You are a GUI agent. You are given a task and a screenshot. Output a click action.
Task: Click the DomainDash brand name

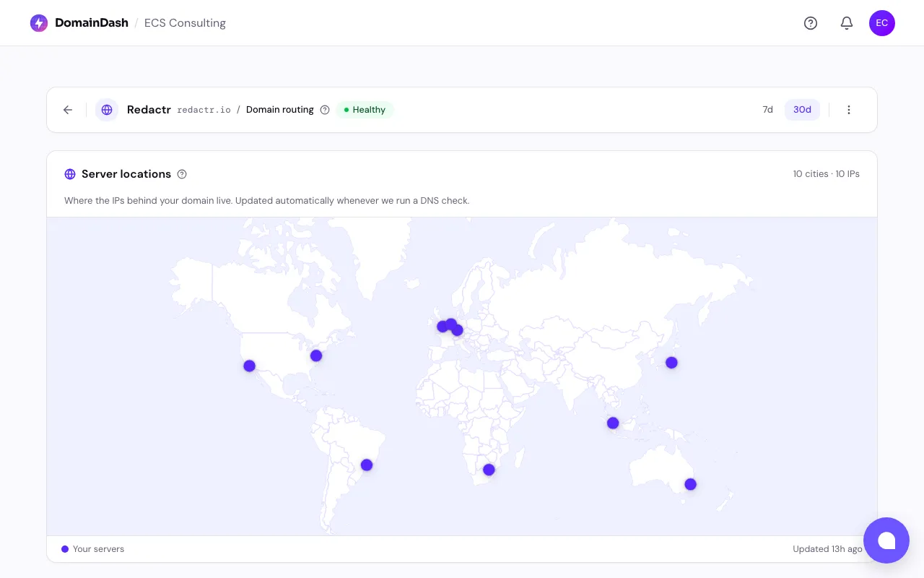pos(92,23)
